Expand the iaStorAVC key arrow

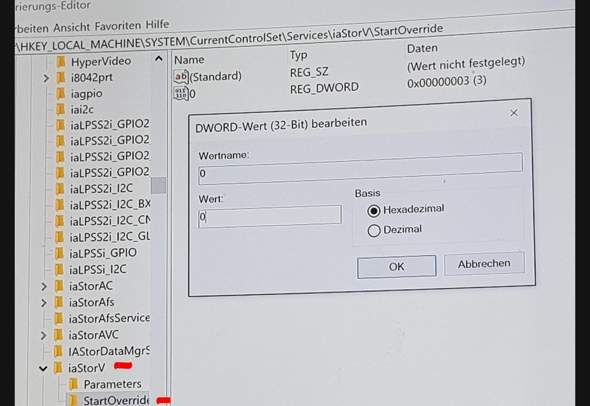pyautogui.click(x=44, y=335)
